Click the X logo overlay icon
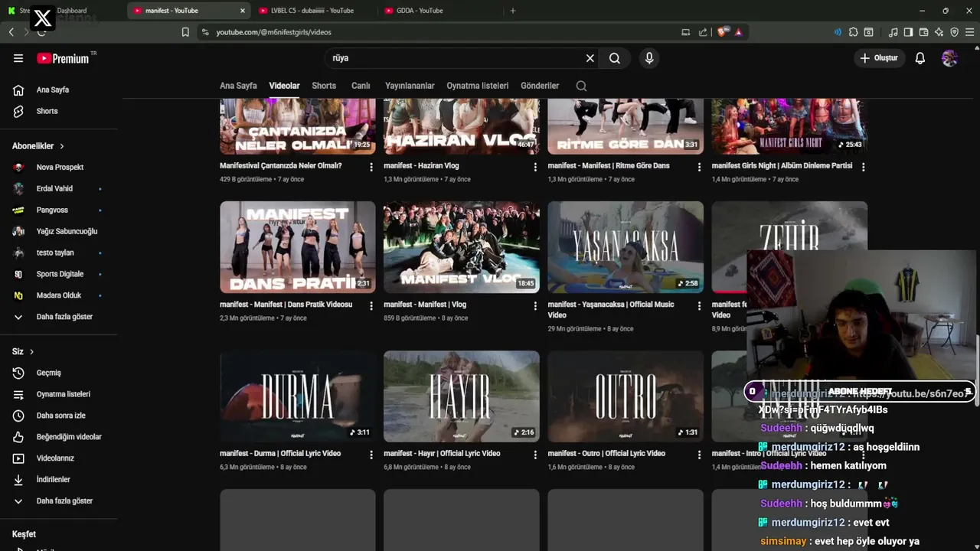The width and height of the screenshot is (980, 551). [x=43, y=18]
